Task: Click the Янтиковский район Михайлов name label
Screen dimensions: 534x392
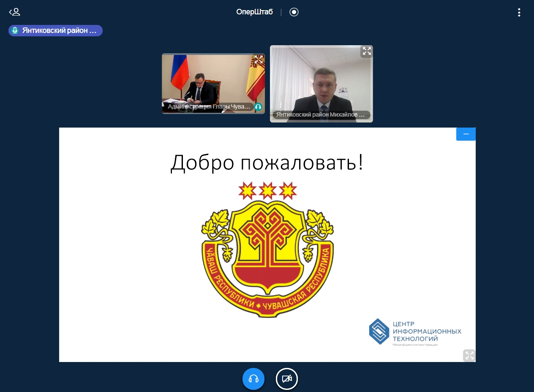Action: tap(321, 115)
